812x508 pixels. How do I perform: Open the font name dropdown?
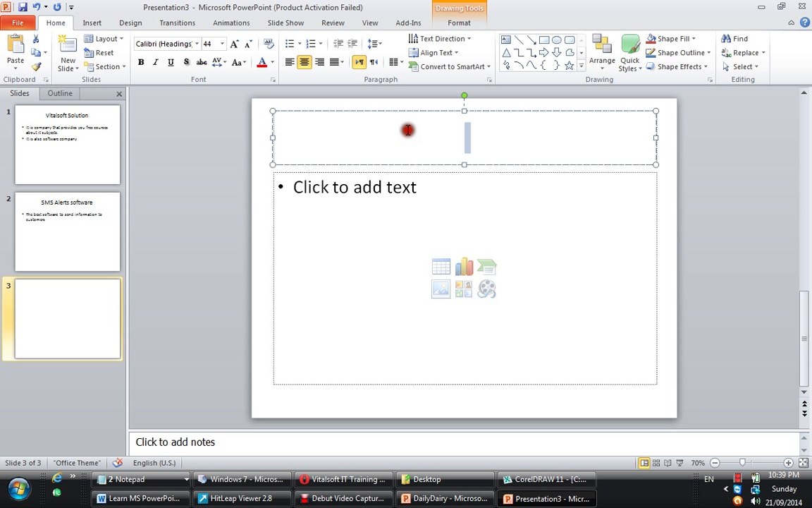[x=197, y=44]
